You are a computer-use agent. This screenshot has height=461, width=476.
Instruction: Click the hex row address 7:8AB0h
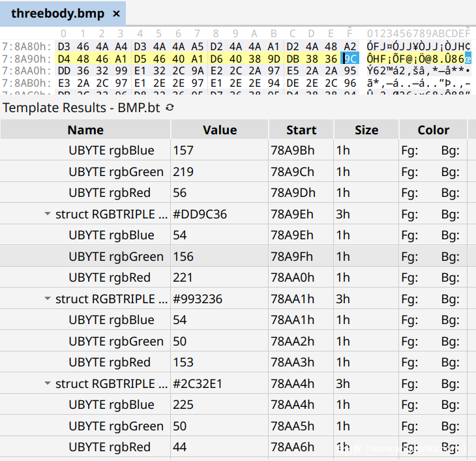(27, 83)
